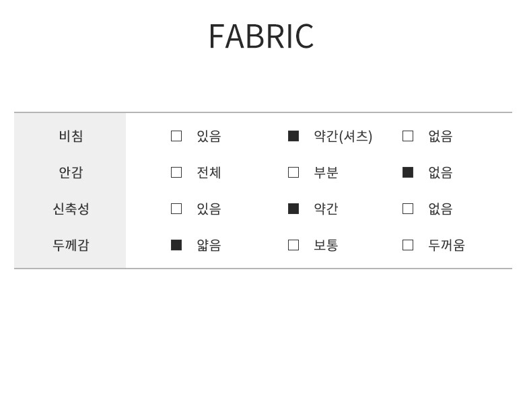The height and width of the screenshot is (420, 525).
Task: Check the 없음 box in 비침 row
Action: [408, 136]
